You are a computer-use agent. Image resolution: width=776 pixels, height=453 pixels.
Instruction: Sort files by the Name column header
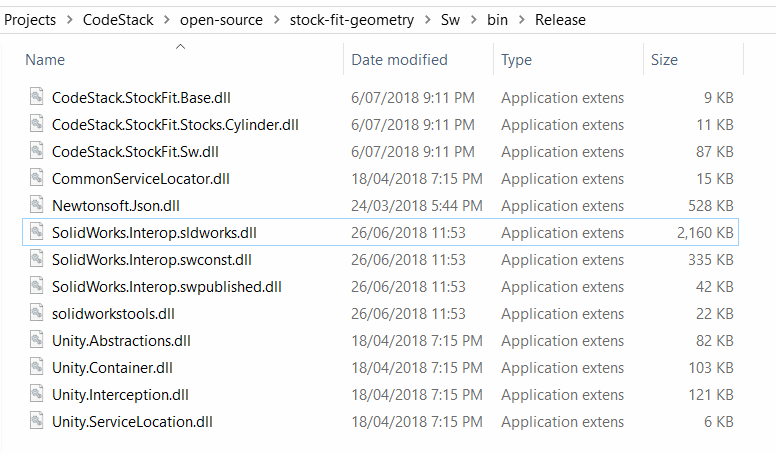45,60
